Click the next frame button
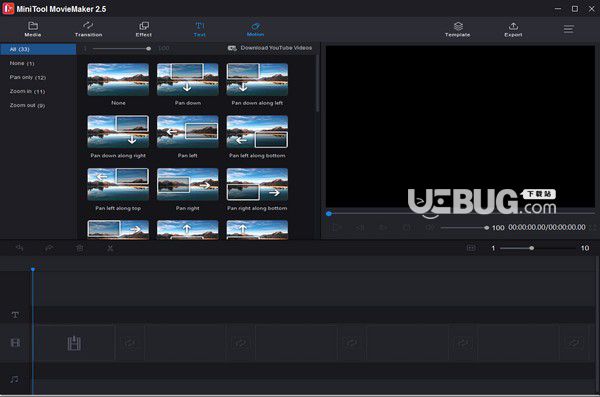600x397 pixels. 383,227
